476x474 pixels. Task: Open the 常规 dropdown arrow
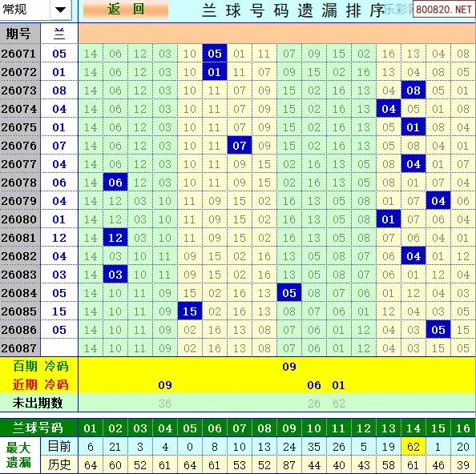click(x=60, y=10)
